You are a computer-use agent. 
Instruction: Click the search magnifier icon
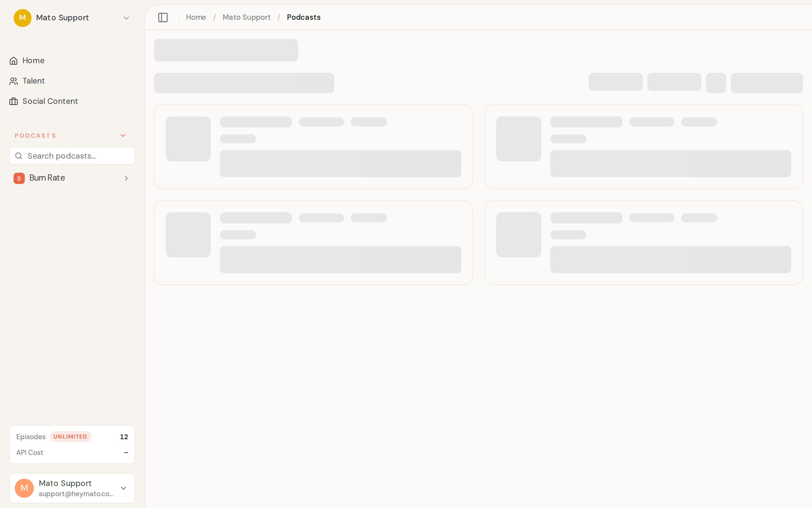coord(19,156)
